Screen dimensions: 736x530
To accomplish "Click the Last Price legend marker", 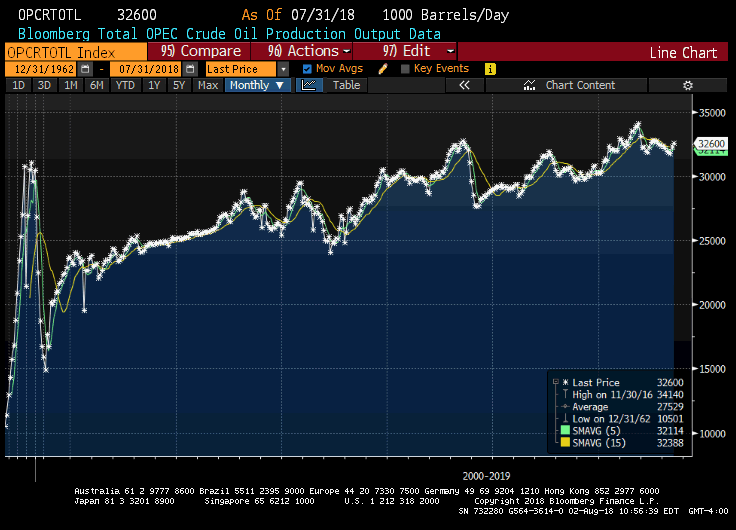I will pos(566,382).
